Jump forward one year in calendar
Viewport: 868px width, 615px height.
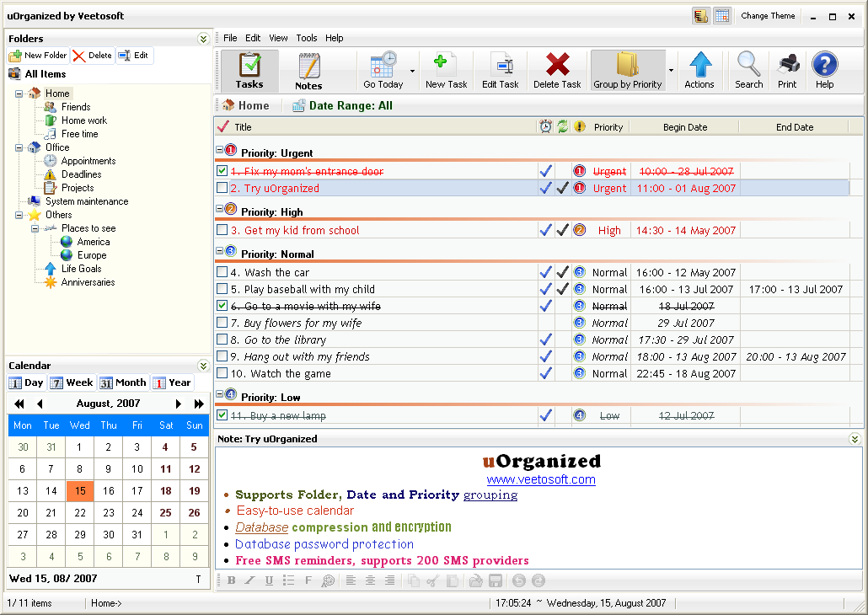199,404
